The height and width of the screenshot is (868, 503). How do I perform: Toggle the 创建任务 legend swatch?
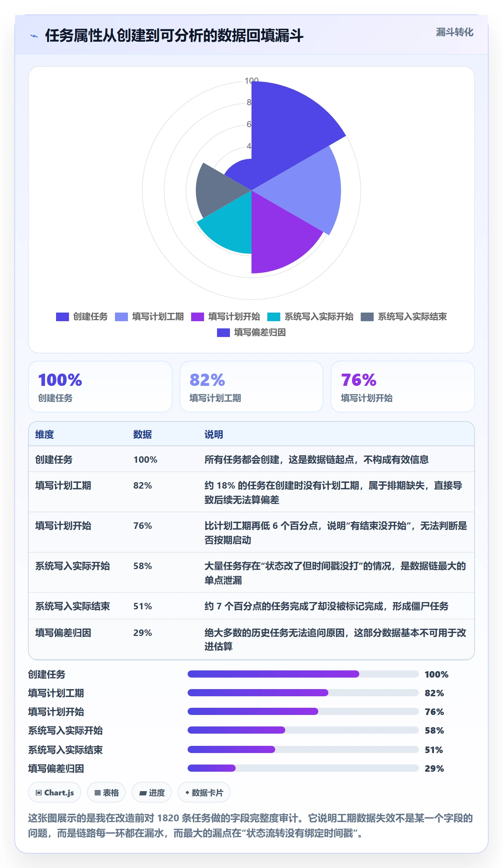tap(62, 317)
